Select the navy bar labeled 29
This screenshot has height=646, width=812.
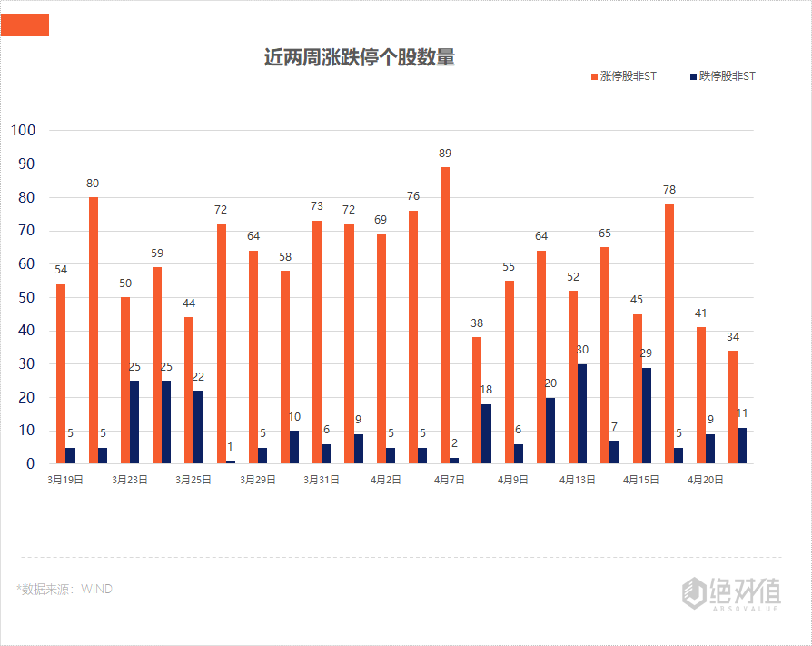[x=646, y=415]
